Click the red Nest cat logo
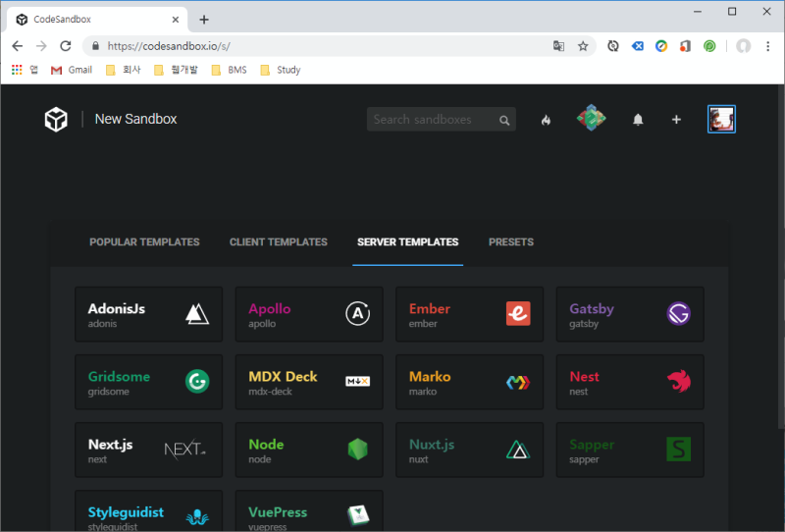The image size is (785, 532). pos(679,382)
